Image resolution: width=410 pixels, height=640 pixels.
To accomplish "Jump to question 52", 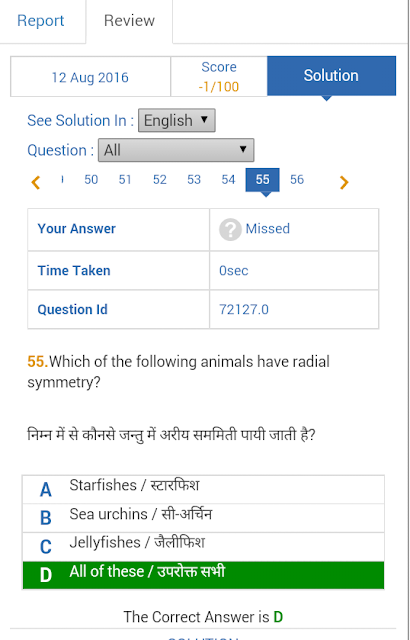I will (x=160, y=180).
